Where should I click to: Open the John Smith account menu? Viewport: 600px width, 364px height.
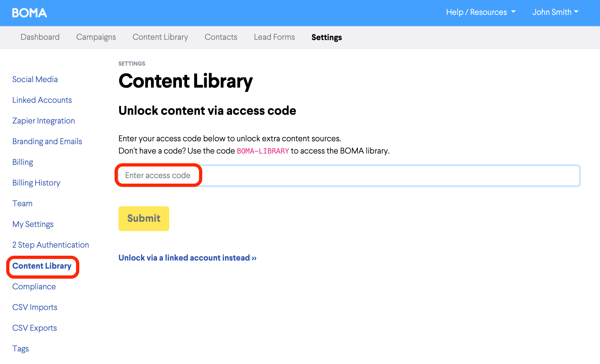pyautogui.click(x=555, y=12)
